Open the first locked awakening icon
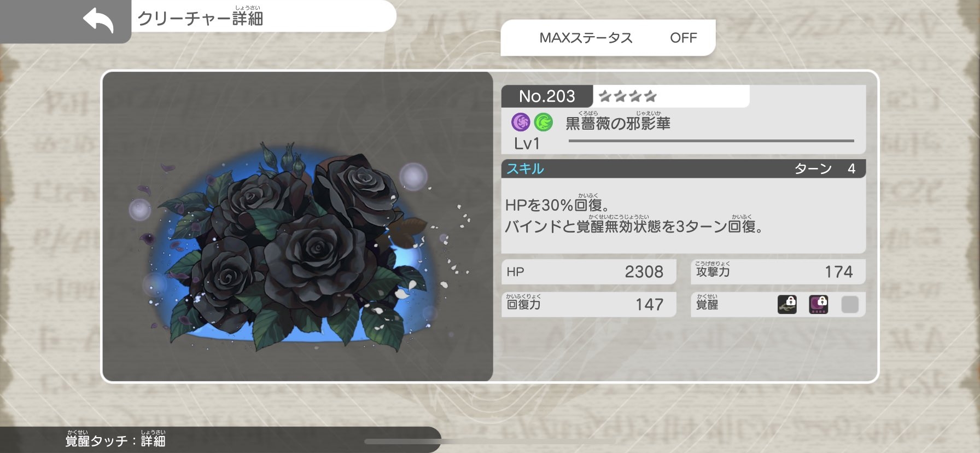The image size is (980, 453). [x=787, y=304]
